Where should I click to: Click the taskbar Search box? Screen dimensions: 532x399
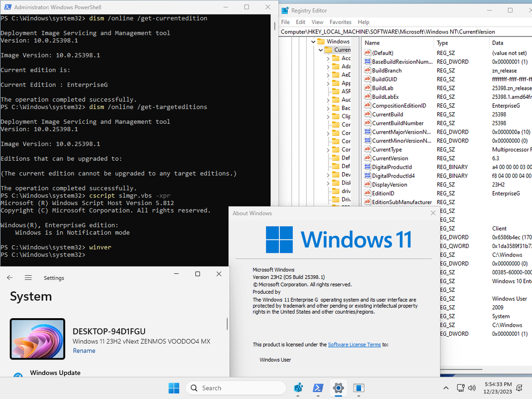tap(236, 388)
